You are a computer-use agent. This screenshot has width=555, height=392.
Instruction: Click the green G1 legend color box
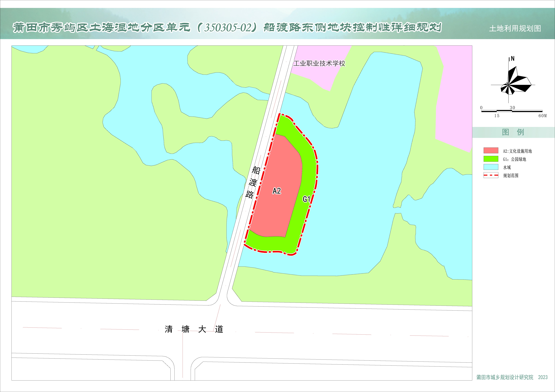point(491,159)
